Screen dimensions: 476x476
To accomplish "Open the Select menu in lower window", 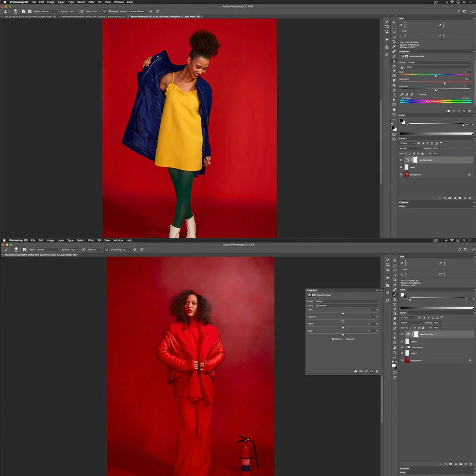I will [x=81, y=240].
